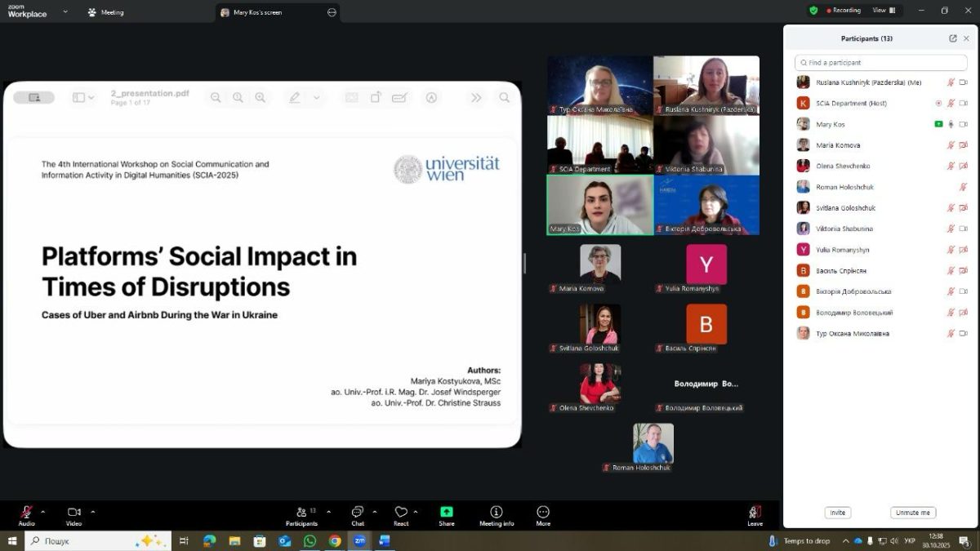
Task: Expand audio options arrow next to Audio
Action: (x=43, y=512)
